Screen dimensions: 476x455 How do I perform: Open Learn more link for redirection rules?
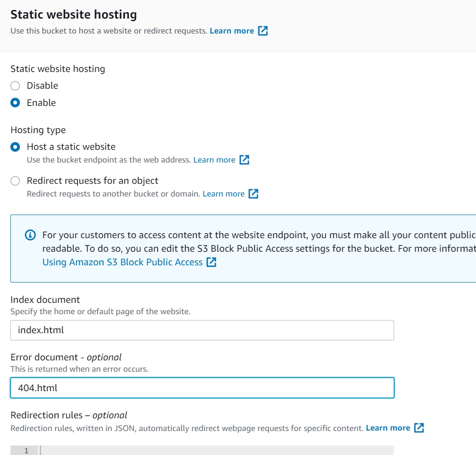[x=388, y=428]
